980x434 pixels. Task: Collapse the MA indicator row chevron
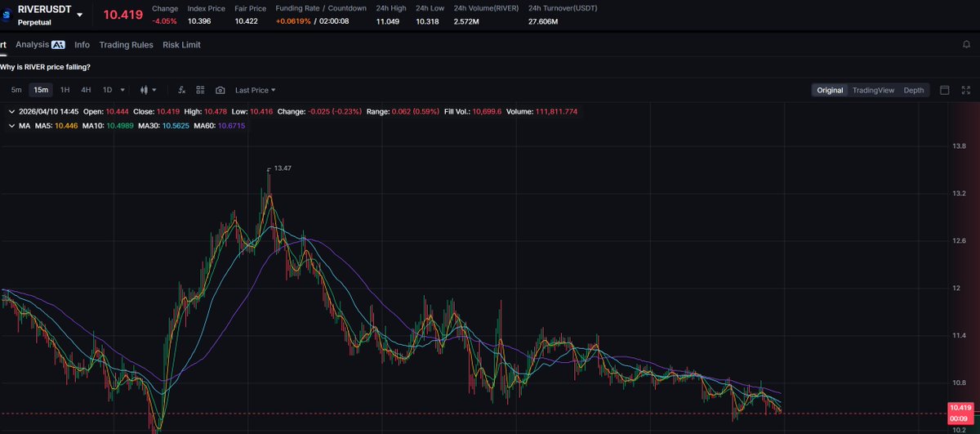[10, 126]
